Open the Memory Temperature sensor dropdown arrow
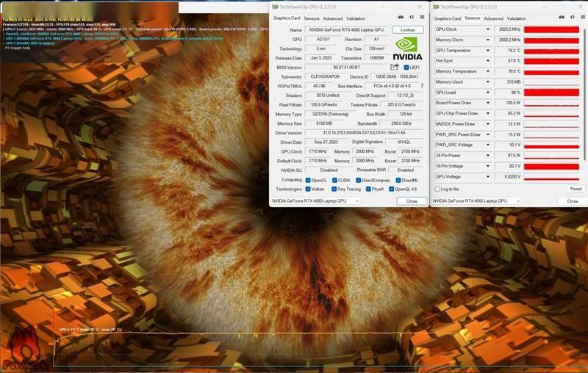This screenshot has width=588, height=373. point(488,71)
